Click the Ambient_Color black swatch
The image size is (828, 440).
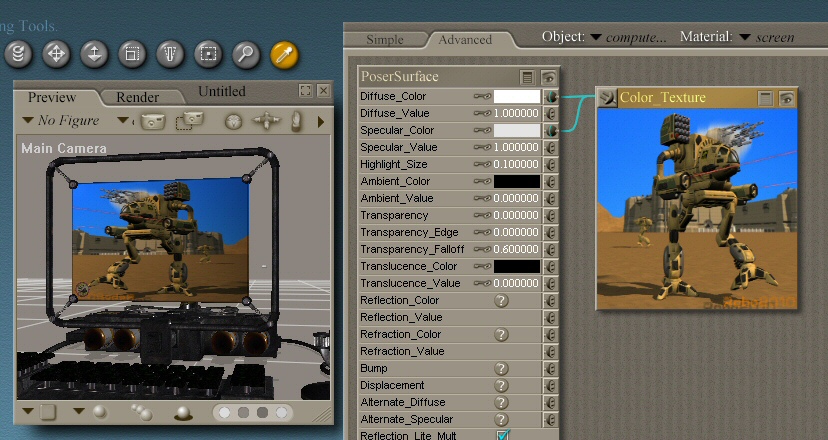pos(517,181)
